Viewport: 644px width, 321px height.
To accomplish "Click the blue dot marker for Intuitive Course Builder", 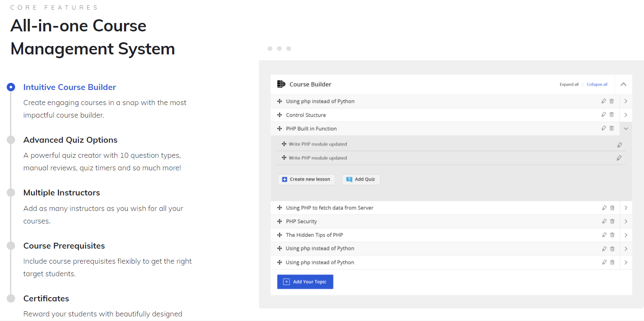I will (10, 87).
